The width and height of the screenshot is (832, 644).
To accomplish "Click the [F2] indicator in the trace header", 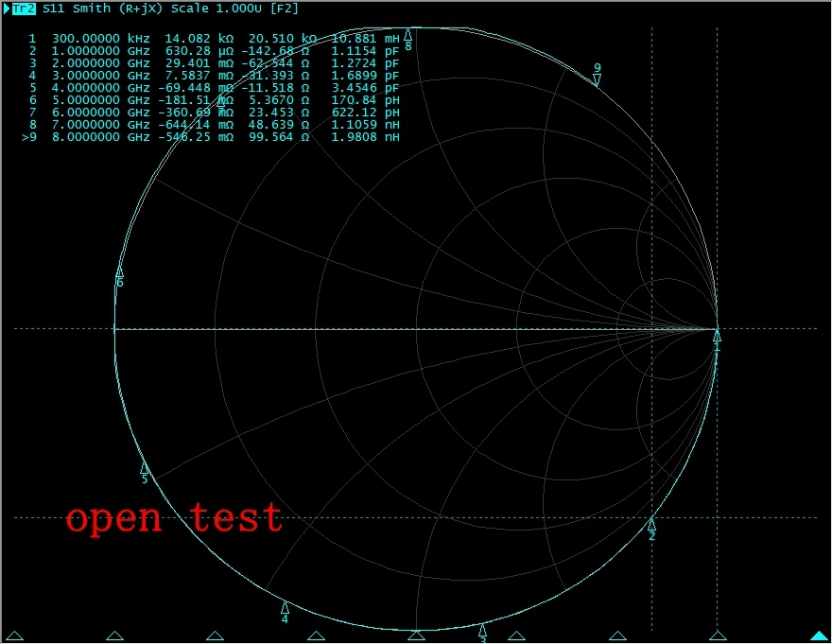I will point(285,9).
